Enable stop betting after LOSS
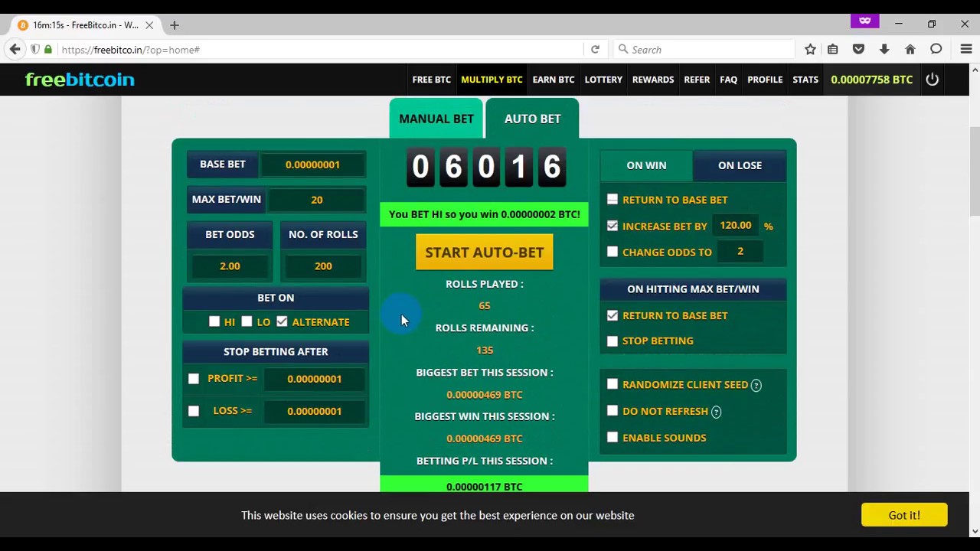 click(x=194, y=411)
